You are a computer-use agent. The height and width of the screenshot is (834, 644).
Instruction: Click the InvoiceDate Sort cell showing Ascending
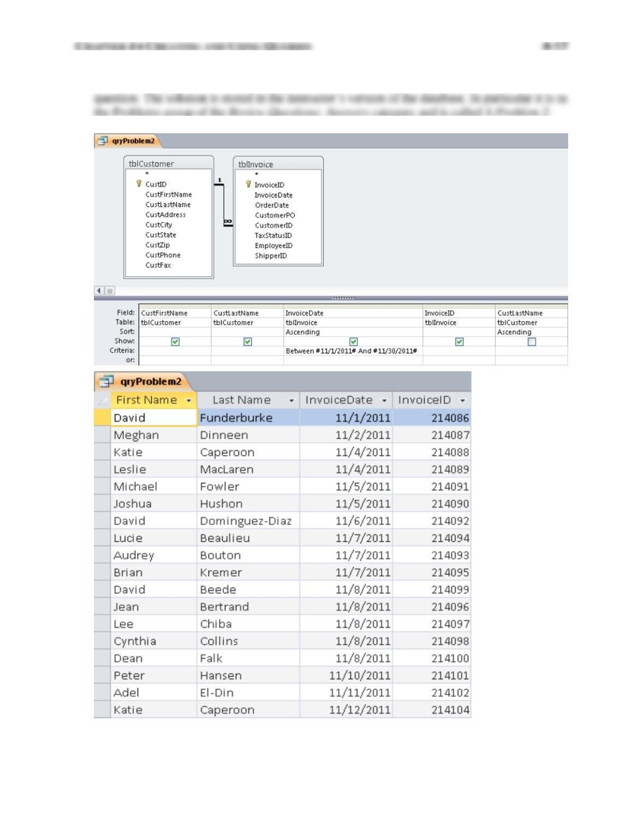click(353, 332)
